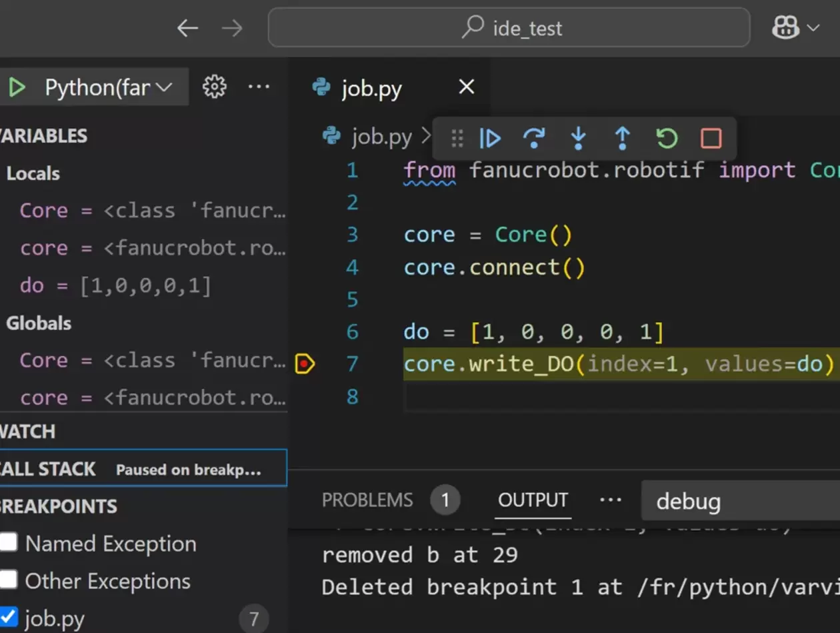The image size is (840, 633).
Task: Click line number 4 in the gutter
Action: click(352, 268)
